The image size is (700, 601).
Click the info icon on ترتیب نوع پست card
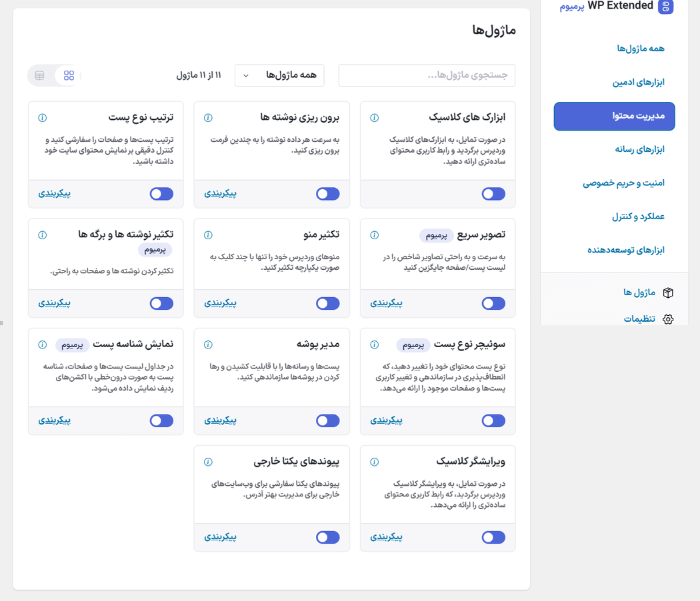[42, 117]
